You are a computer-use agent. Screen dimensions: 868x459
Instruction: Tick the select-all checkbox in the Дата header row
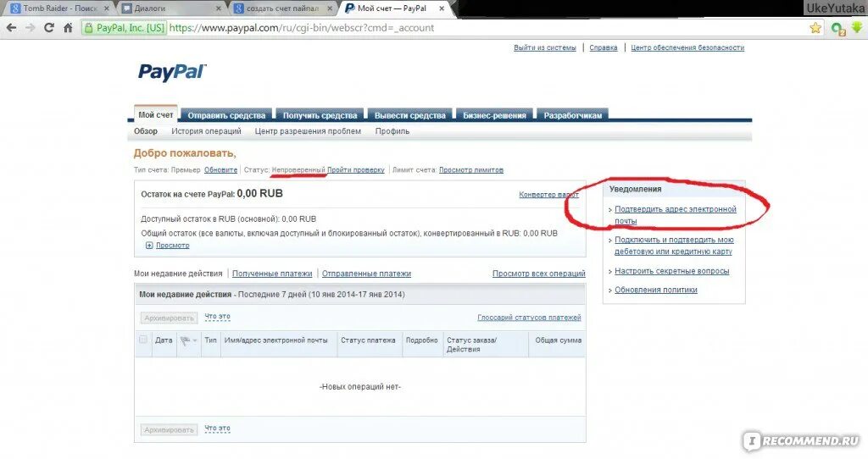pos(143,340)
